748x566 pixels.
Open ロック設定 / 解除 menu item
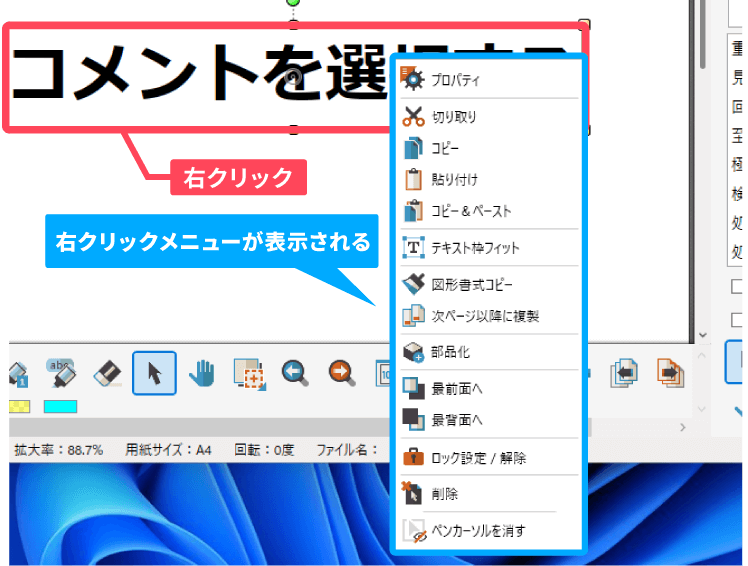[x=478, y=458]
